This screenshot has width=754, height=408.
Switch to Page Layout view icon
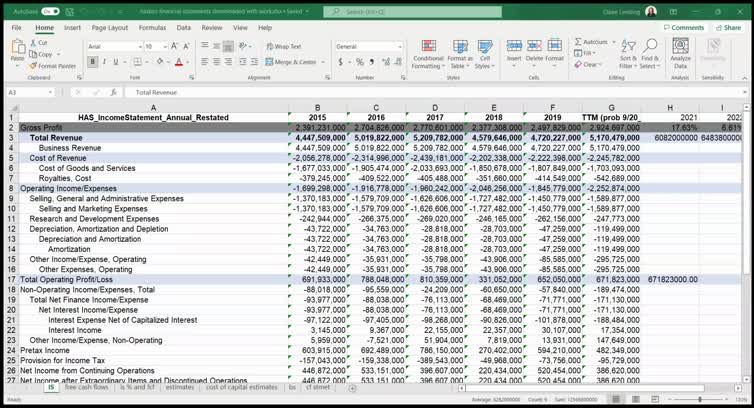pyautogui.click(x=635, y=399)
